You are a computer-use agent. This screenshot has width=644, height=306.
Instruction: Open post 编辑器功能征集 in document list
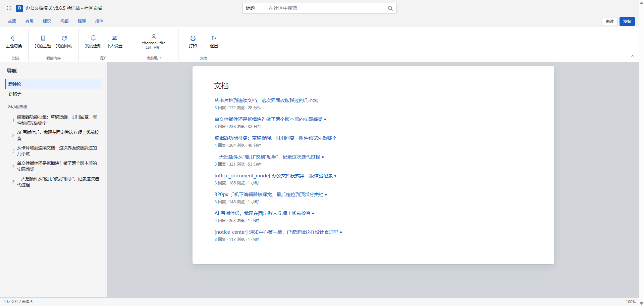tap(275, 138)
